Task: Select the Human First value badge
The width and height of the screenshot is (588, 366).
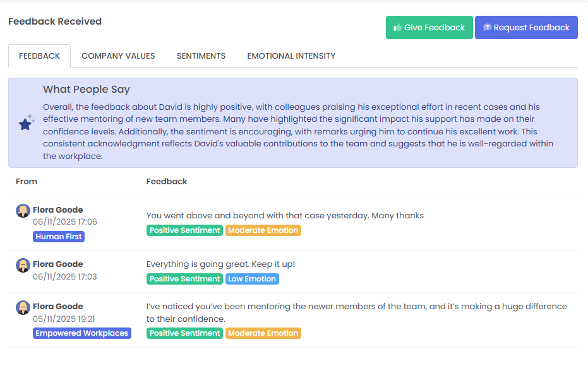Action: point(58,236)
